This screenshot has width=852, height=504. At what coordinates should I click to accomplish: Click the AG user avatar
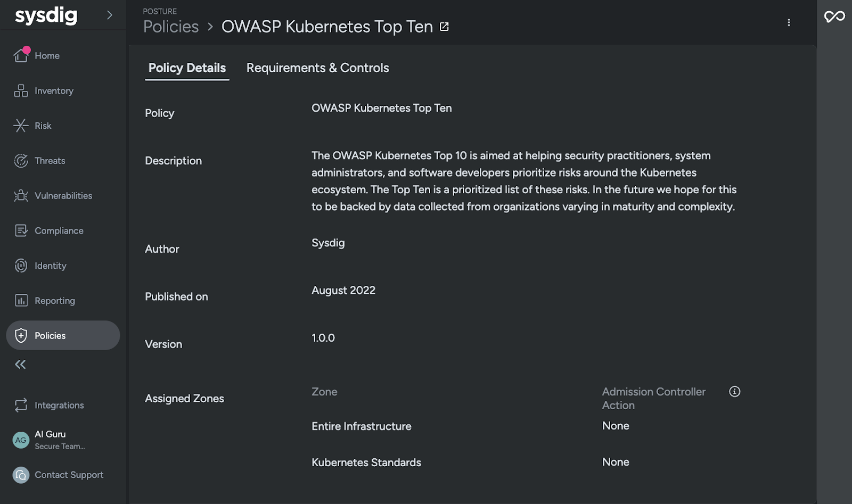click(x=21, y=440)
